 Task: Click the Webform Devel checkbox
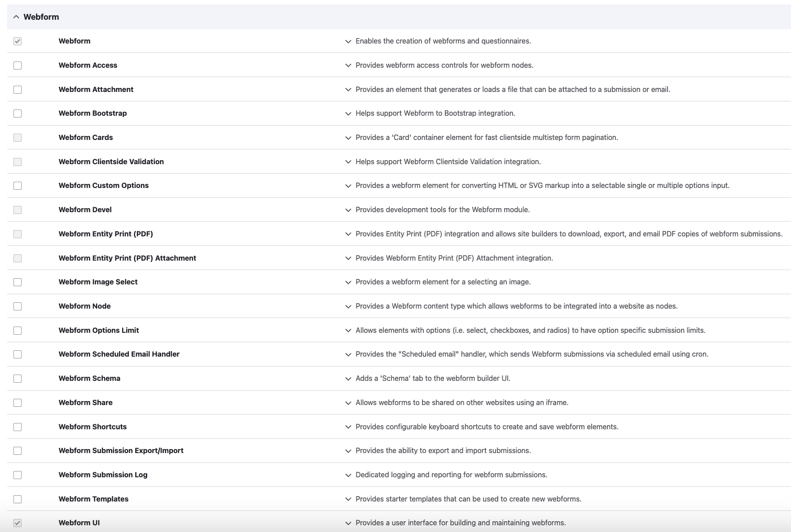pyautogui.click(x=18, y=210)
